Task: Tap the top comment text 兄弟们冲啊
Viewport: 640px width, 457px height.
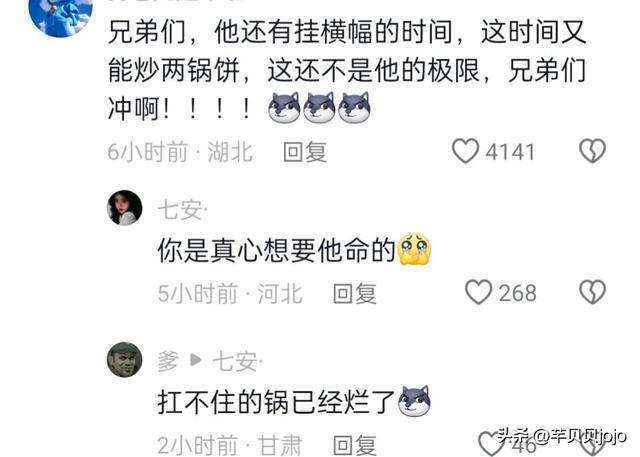Action: [x=347, y=70]
